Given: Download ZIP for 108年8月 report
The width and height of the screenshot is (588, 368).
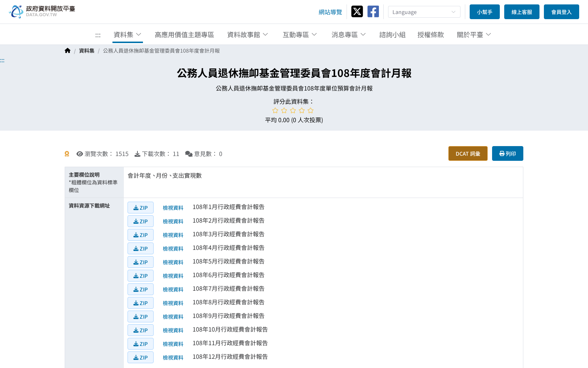Looking at the screenshot, I should click(x=140, y=303).
